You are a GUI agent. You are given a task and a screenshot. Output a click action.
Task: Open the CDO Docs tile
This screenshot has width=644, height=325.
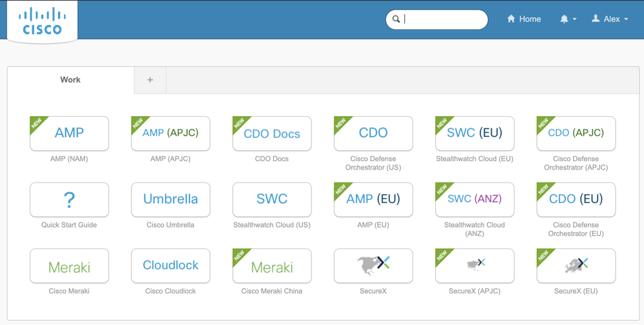(x=271, y=133)
